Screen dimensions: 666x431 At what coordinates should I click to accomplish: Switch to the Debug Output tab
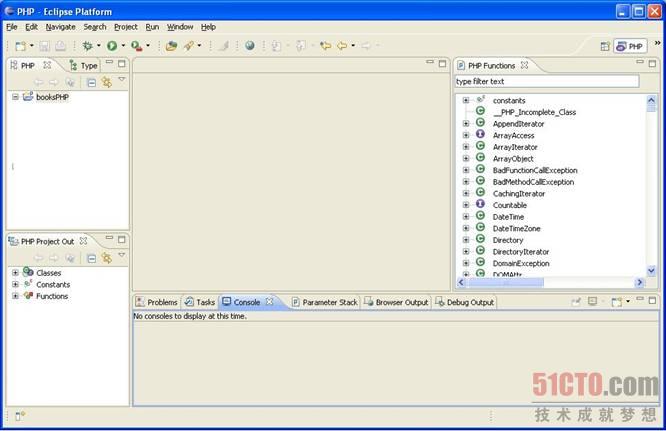(465, 302)
